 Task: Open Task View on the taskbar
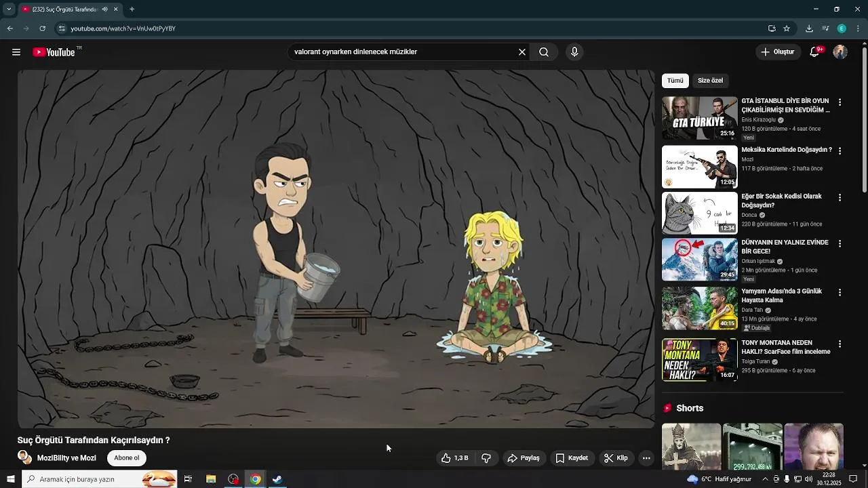click(x=188, y=479)
